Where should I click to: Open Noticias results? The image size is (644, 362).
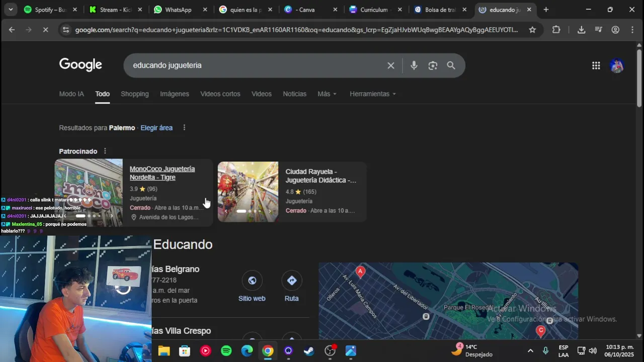294,94
